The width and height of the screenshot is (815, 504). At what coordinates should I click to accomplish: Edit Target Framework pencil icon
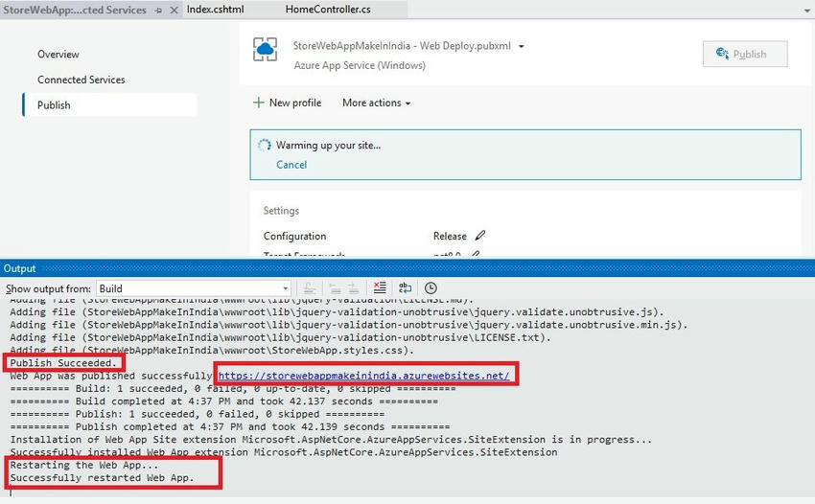(476, 254)
